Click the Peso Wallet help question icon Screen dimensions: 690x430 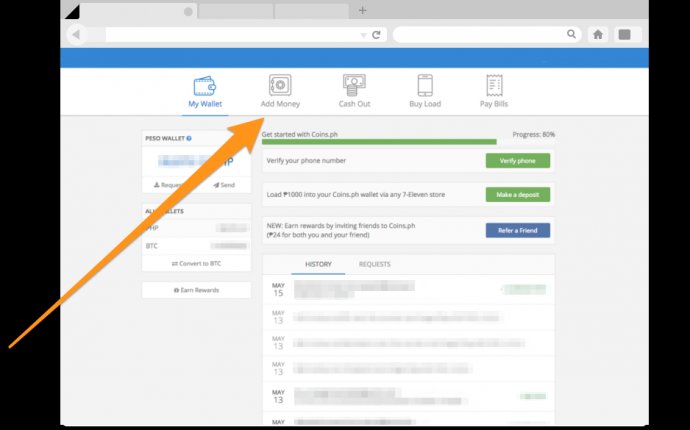[x=189, y=138]
